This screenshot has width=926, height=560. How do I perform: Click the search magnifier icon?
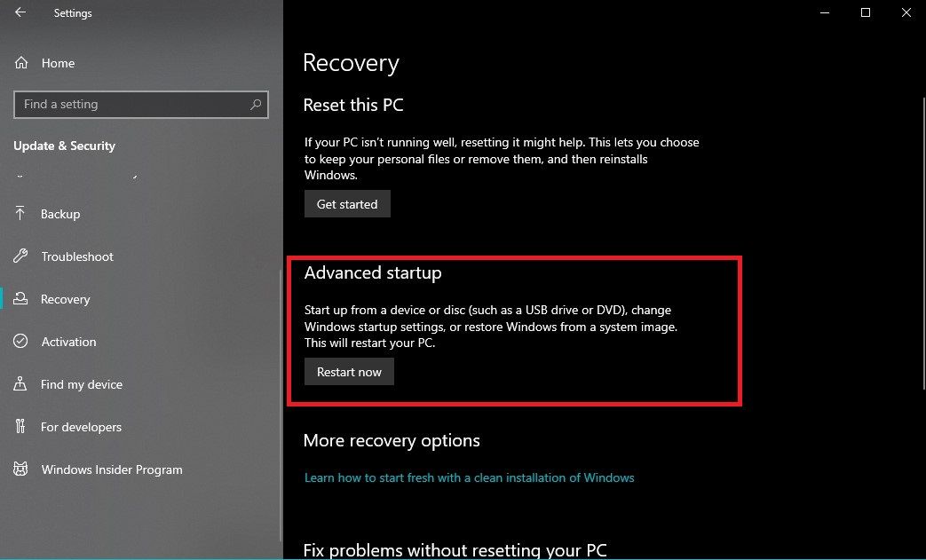click(256, 104)
